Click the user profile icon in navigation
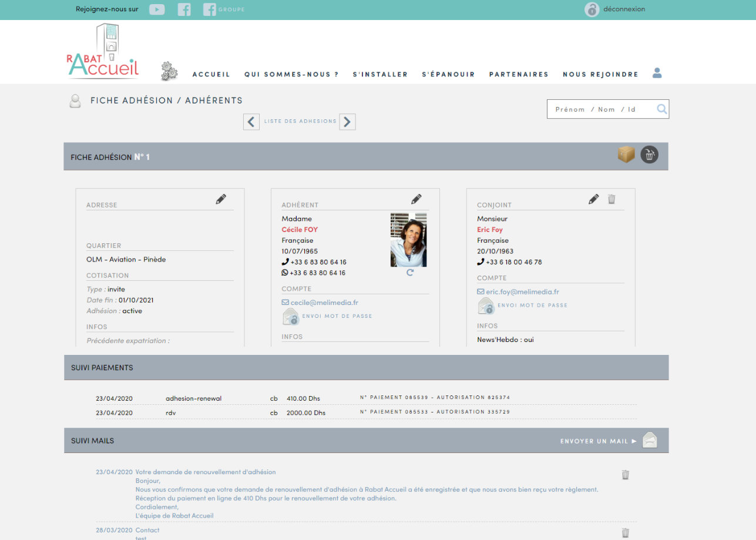The image size is (756, 540). [657, 73]
